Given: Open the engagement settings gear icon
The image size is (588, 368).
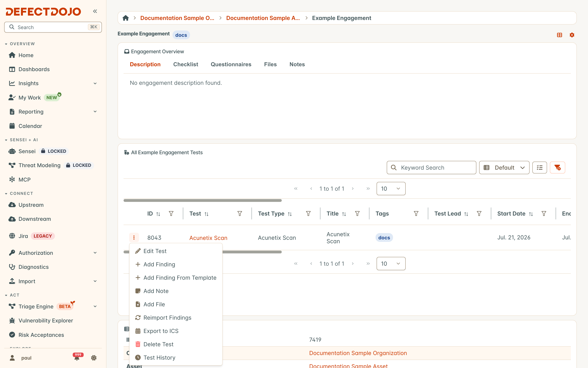Looking at the screenshot, I should click(x=572, y=35).
